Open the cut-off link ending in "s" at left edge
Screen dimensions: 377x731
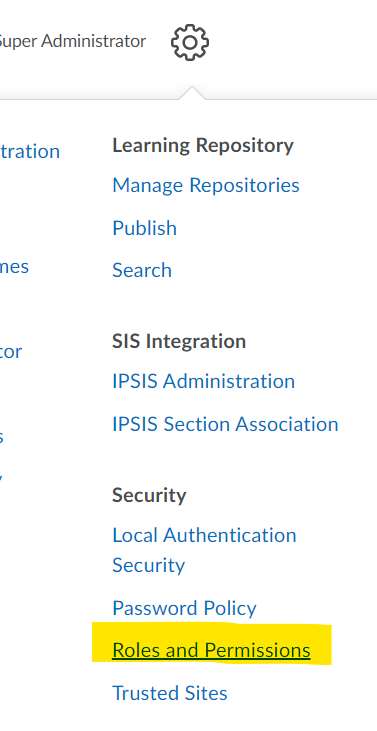point(2,437)
